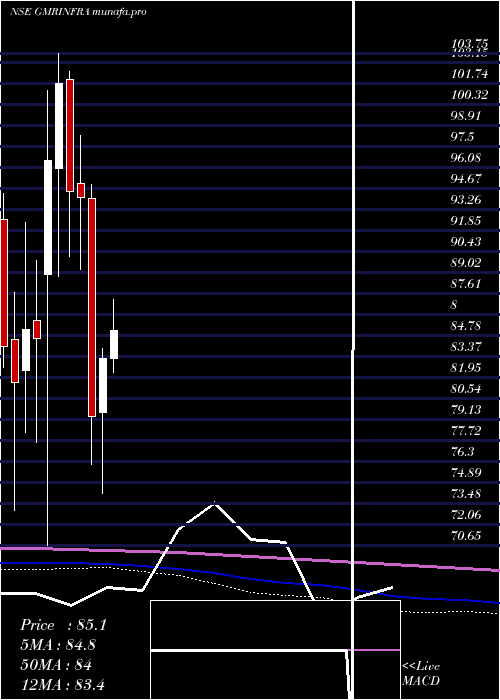500x700 pixels.
Task: Select the 83.37 price axis label
Action: pos(466,347)
